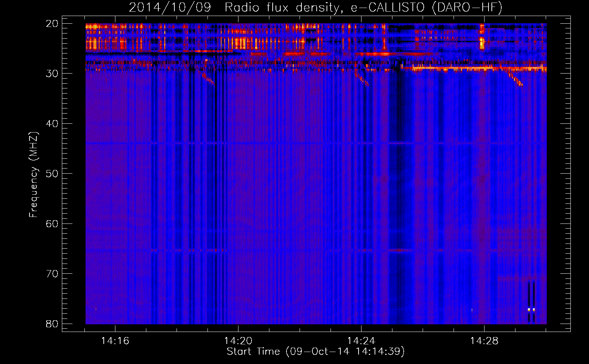Viewport: 589px width, 364px height.
Task: Click the 80 MHz frequency tick label
Action: [x=52, y=324]
